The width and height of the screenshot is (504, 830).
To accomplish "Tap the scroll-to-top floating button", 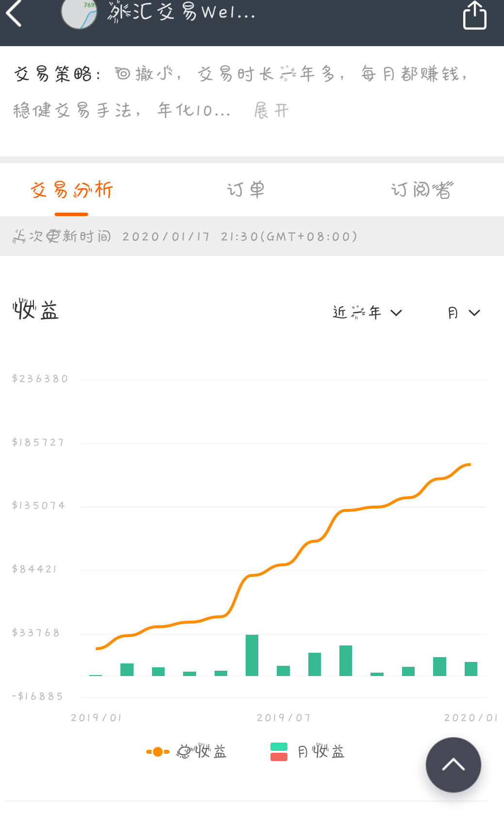I will click(x=453, y=764).
